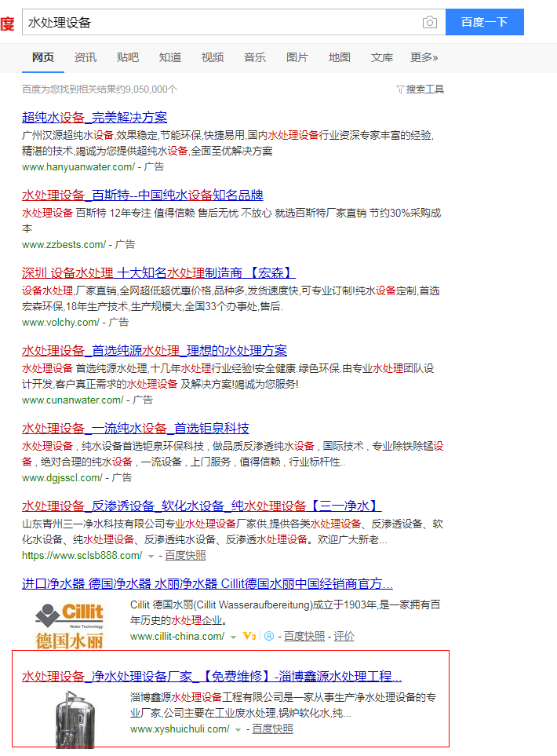This screenshot has height=756, width=557.
Task: Open the 搜索工具 filter tools
Action: click(420, 89)
